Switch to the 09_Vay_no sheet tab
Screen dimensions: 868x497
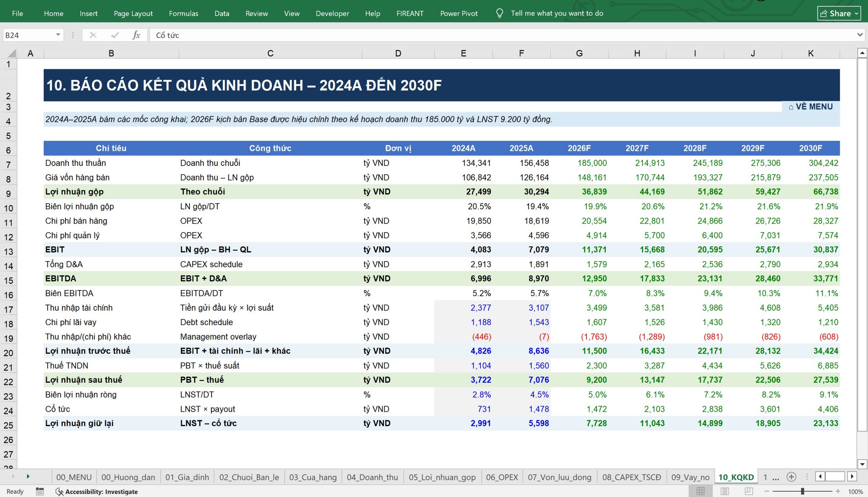pyautogui.click(x=690, y=477)
